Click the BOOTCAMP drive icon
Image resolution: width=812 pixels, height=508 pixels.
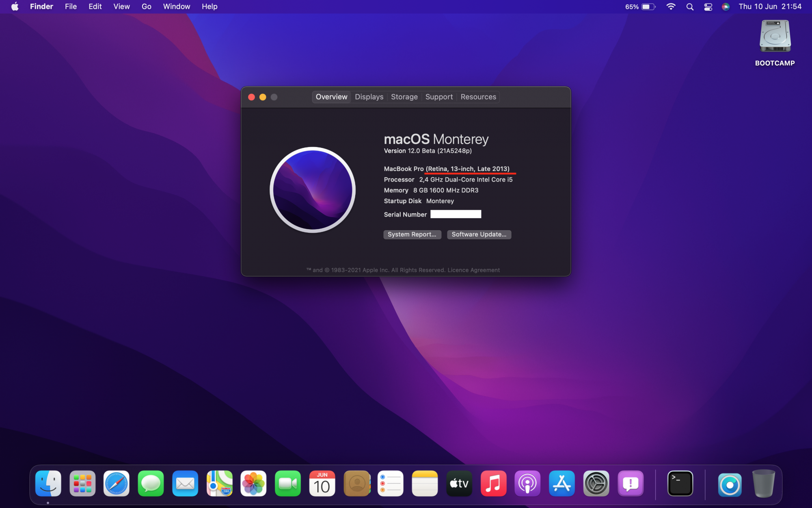point(775,37)
